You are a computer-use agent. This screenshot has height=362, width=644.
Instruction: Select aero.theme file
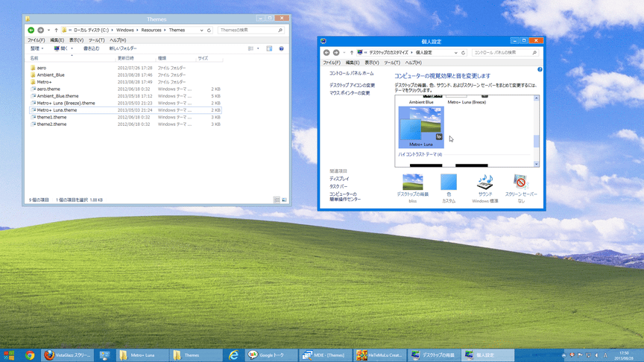pyautogui.click(x=126, y=89)
